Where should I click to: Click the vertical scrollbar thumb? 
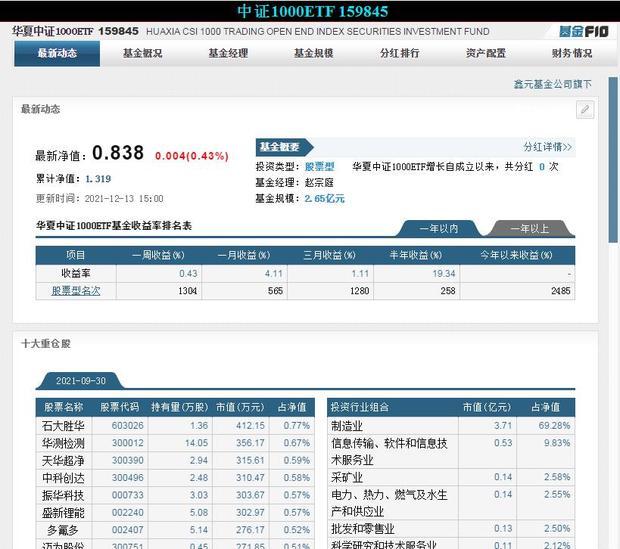click(613, 160)
